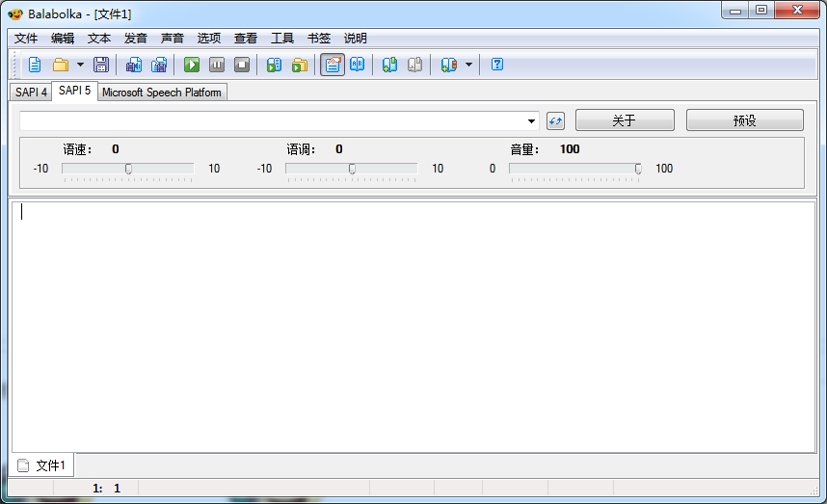Switch to Microsoft Speech Platform tab
This screenshot has width=827, height=504.
click(161, 93)
